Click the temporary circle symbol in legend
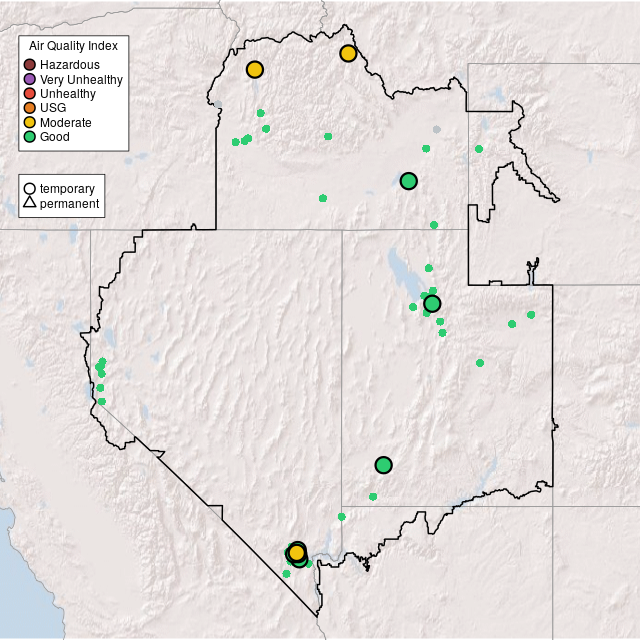640x640 pixels. (x=30, y=188)
